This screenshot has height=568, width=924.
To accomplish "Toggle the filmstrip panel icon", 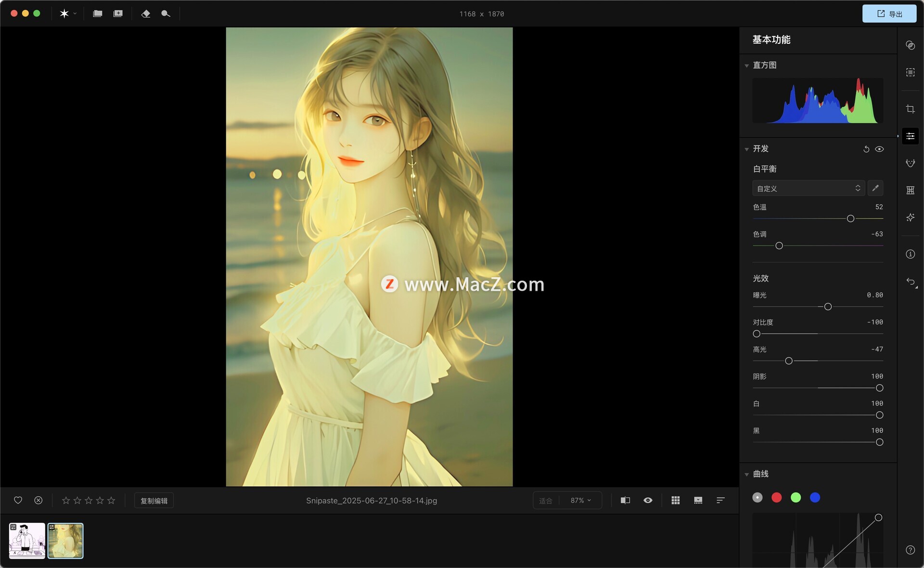I will (698, 500).
